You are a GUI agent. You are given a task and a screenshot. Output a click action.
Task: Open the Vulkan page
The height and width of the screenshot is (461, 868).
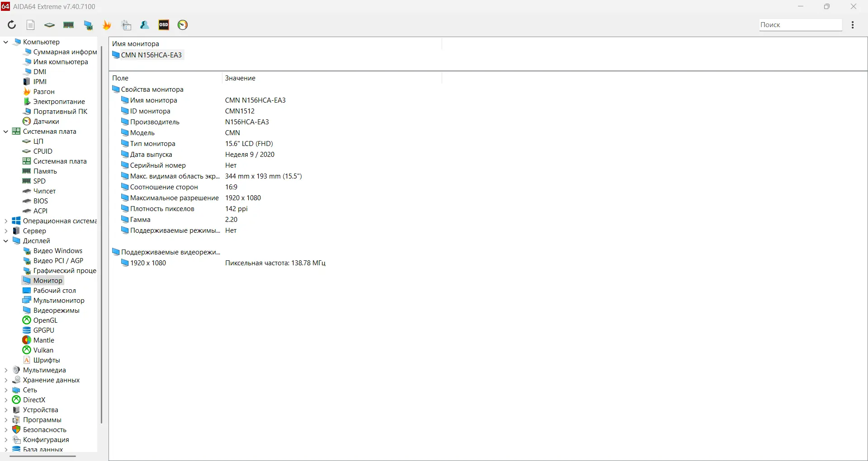pyautogui.click(x=38, y=350)
